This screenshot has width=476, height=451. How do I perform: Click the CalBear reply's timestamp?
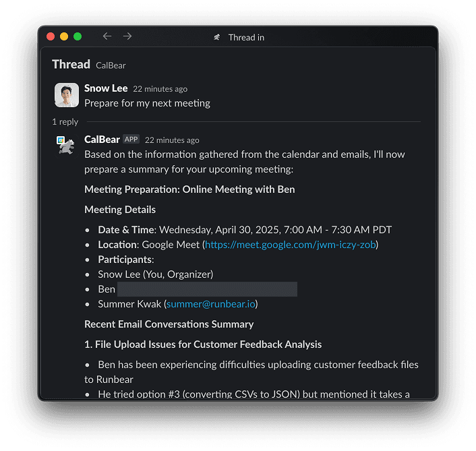click(x=172, y=140)
